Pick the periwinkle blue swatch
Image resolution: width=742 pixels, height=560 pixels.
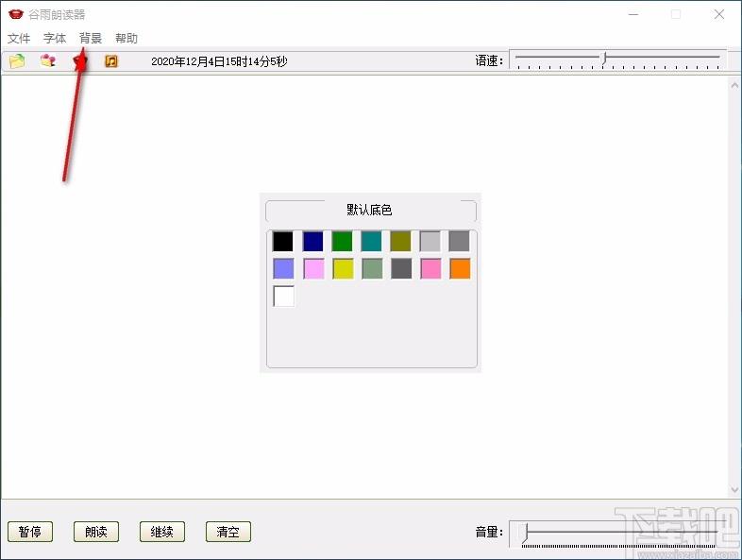283,268
